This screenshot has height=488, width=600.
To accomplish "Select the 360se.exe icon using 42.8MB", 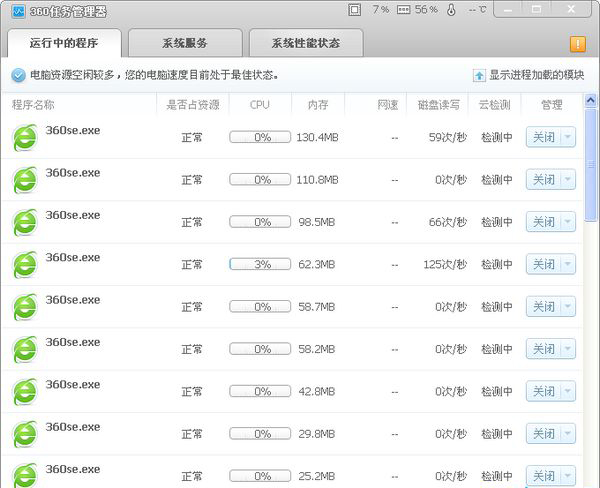I will (25, 392).
